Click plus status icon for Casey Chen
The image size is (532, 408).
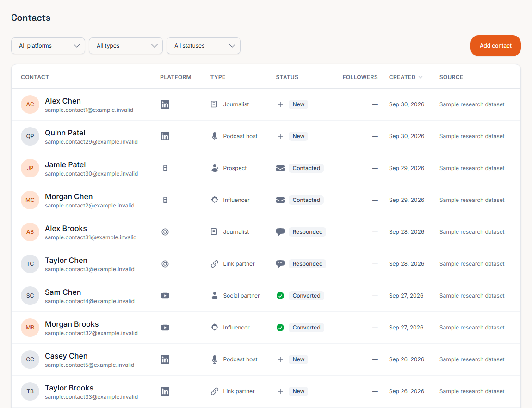280,359
